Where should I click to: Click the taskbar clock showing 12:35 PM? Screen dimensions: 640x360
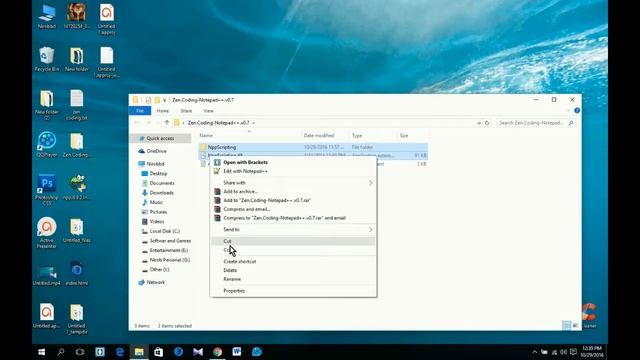click(592, 352)
